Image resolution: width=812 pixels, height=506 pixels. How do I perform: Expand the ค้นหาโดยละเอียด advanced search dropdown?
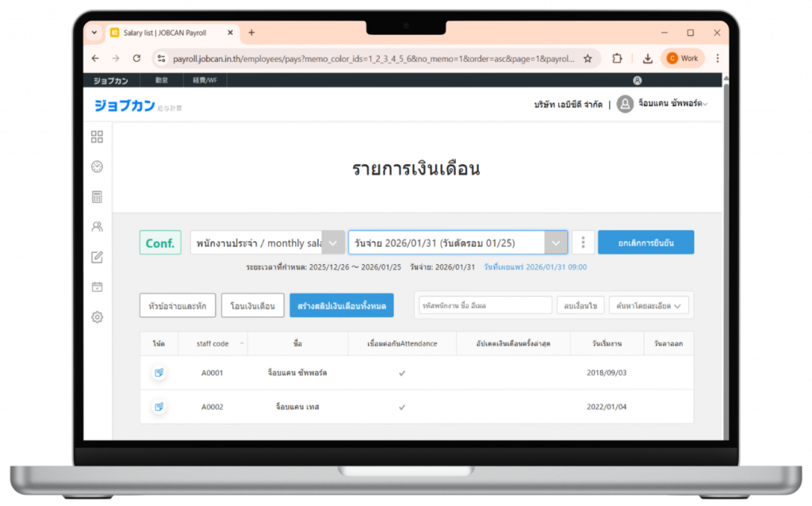649,305
